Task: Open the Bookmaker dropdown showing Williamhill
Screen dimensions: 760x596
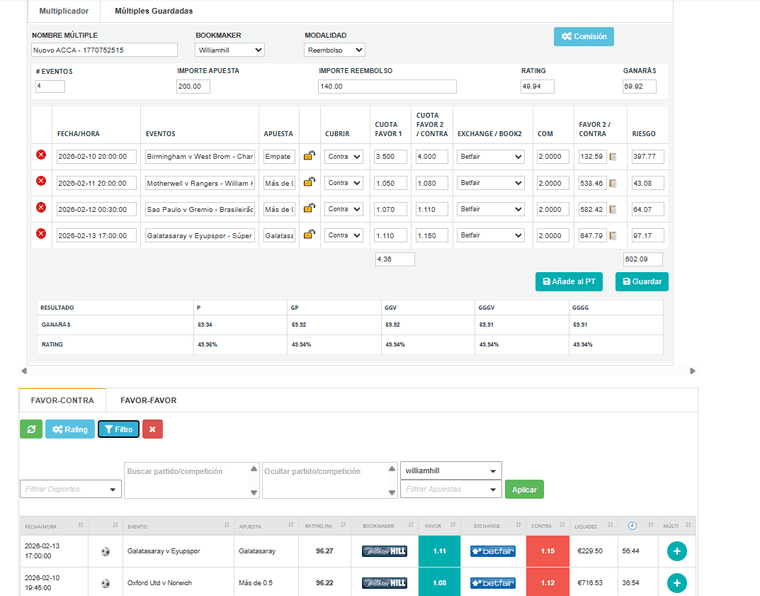Action: tap(230, 49)
